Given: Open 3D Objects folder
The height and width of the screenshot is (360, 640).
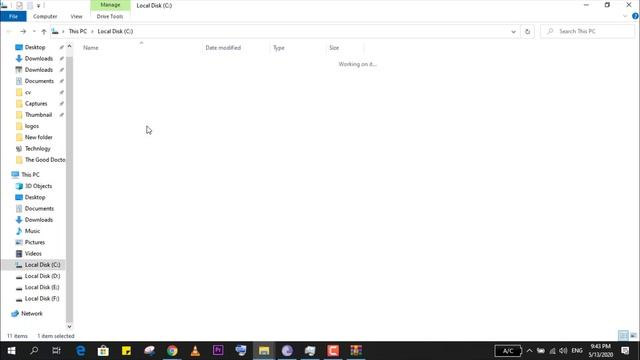Looking at the screenshot, I should [x=38, y=186].
